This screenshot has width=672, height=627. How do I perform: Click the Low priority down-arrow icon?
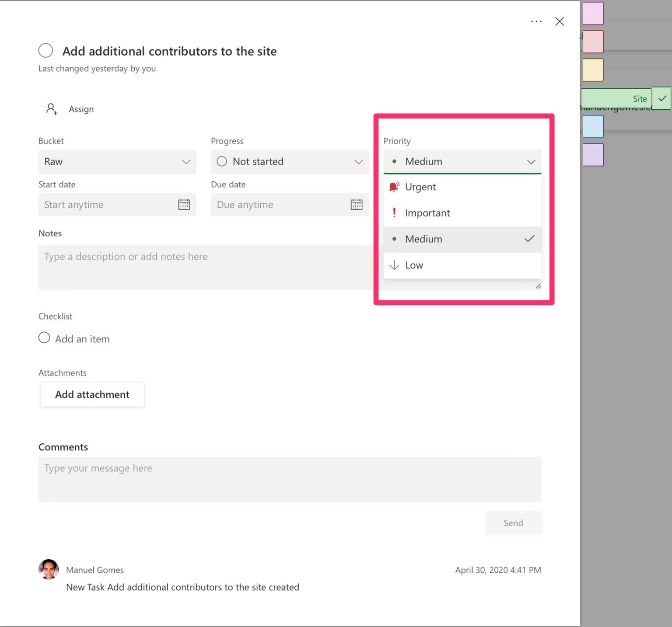(x=394, y=265)
